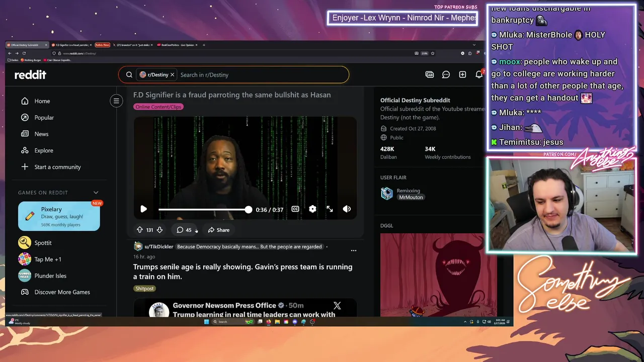Viewport: 644px width, 362px height.
Task: Click the MrMouton flair label
Action: click(x=411, y=198)
